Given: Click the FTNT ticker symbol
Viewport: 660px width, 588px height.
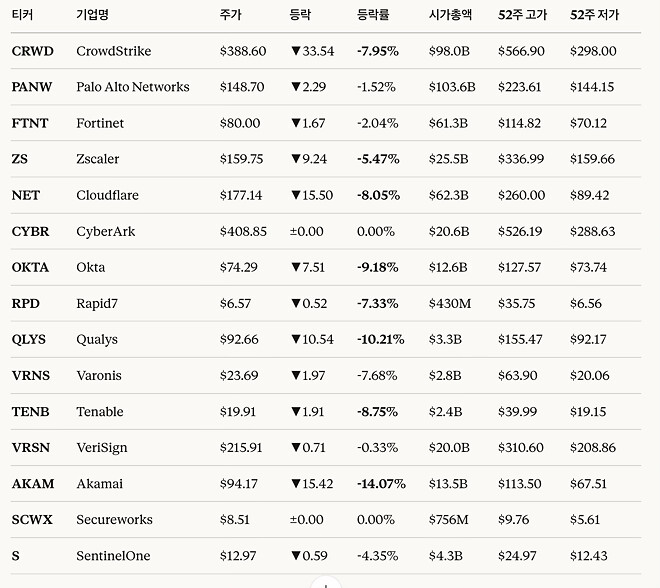Looking at the screenshot, I should click(31, 123).
